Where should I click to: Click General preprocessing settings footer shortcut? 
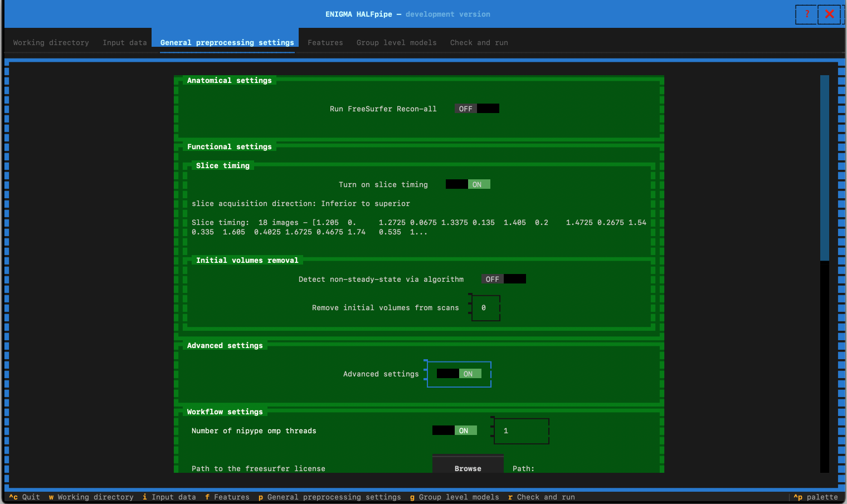point(329,497)
